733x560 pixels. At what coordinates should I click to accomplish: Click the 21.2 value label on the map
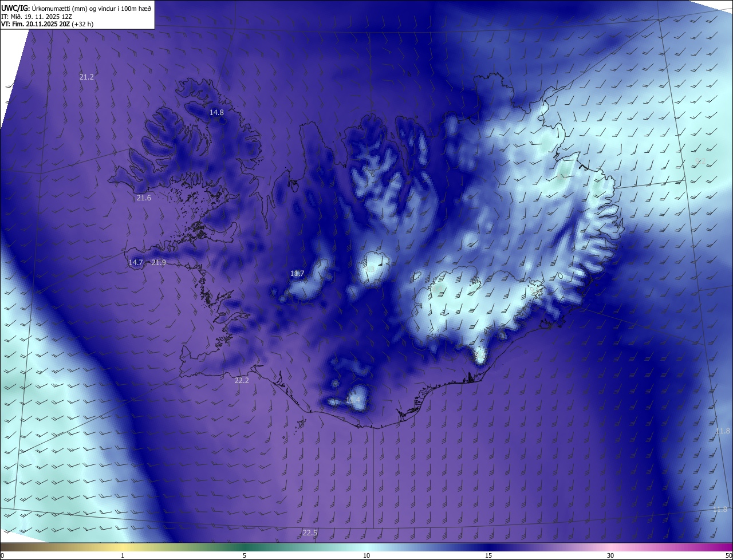(86, 77)
